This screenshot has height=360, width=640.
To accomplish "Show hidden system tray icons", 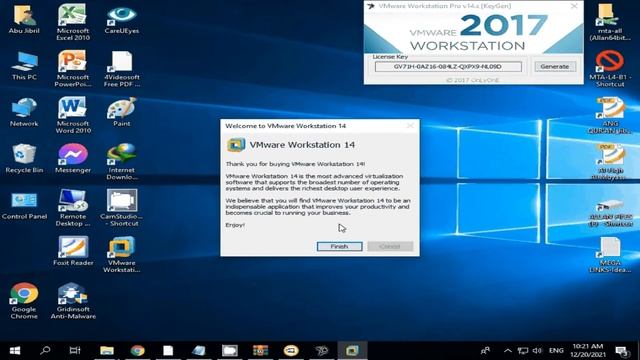I will coord(507,351).
